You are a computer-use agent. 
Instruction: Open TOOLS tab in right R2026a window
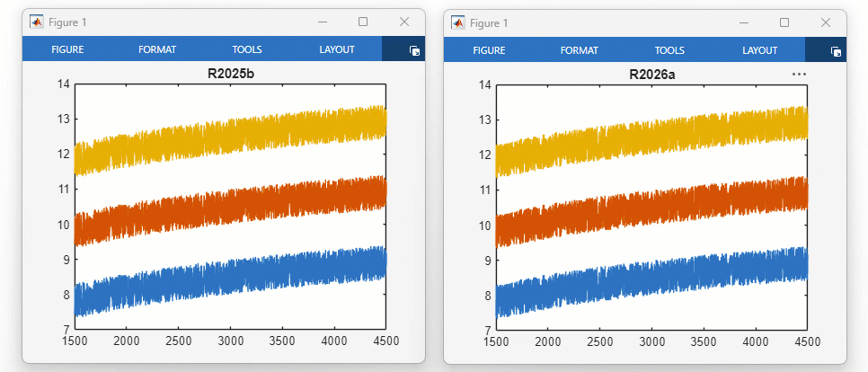pyautogui.click(x=669, y=50)
